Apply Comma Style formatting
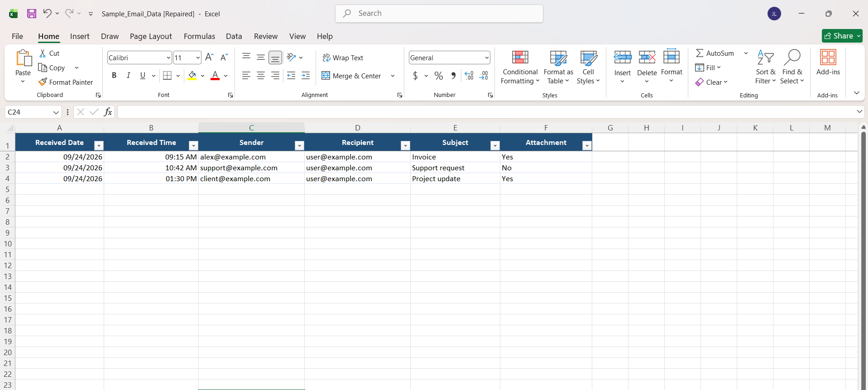 [x=453, y=76]
